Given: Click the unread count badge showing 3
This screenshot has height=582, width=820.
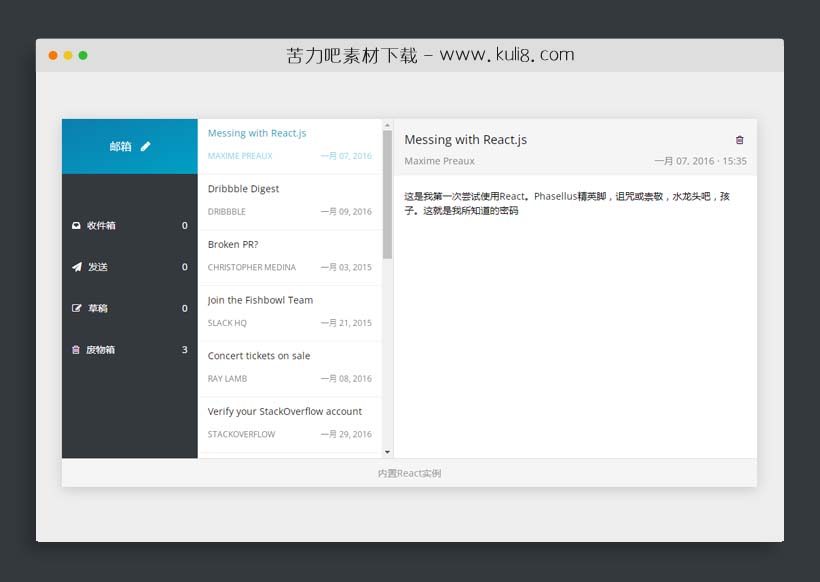Looking at the screenshot, I should (x=184, y=350).
